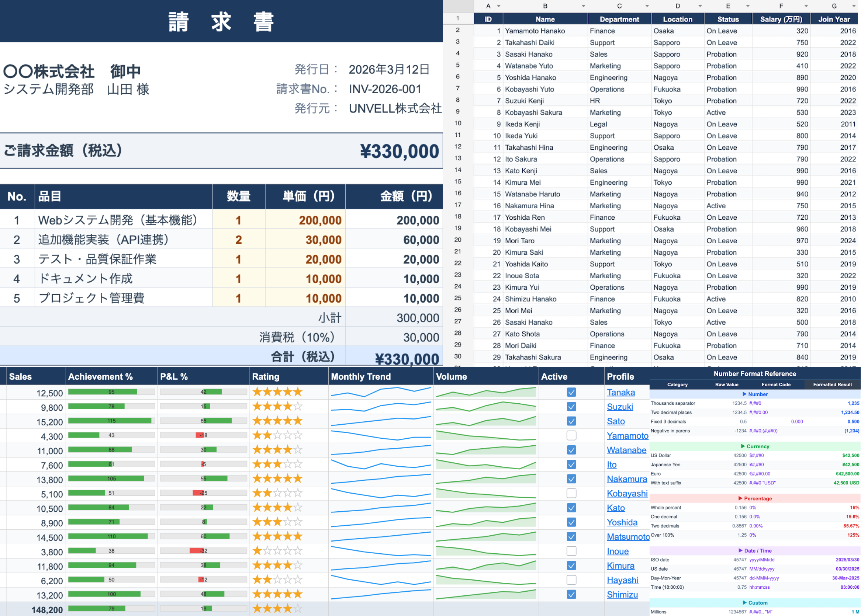Click the Custom section triangle icon
This screenshot has width=861, height=616.
pos(744,603)
